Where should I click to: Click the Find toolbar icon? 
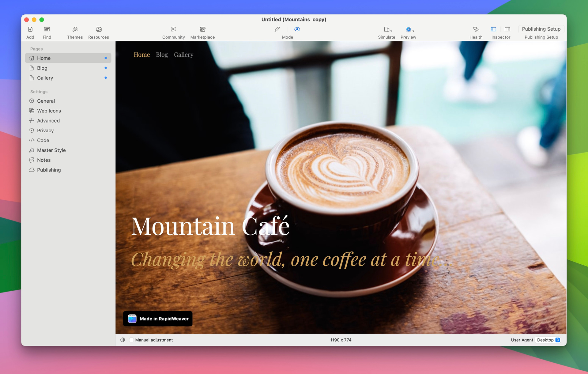[x=47, y=29]
